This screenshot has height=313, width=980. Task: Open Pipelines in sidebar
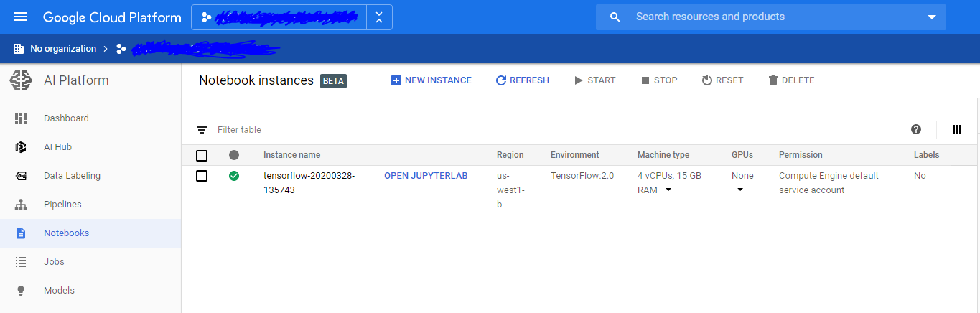pos(90,205)
